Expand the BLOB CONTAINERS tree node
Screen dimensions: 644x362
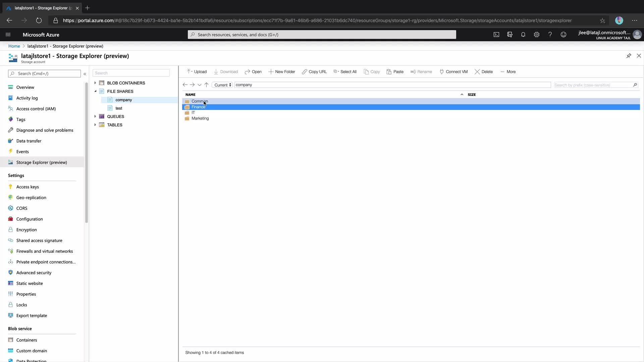pos(95,83)
